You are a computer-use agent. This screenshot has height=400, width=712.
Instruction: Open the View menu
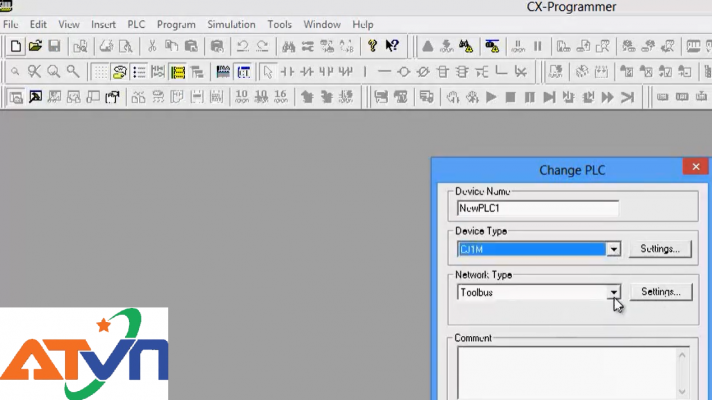click(69, 25)
